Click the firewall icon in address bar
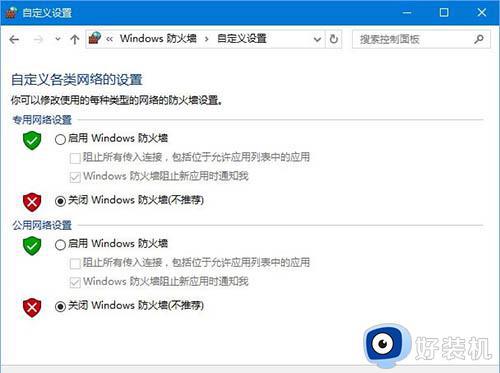The height and width of the screenshot is (373, 500). [95, 39]
